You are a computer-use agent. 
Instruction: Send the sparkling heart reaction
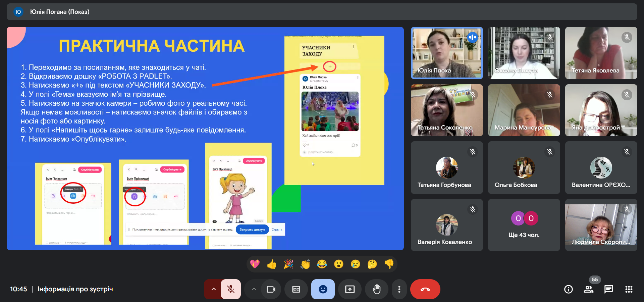(x=255, y=264)
